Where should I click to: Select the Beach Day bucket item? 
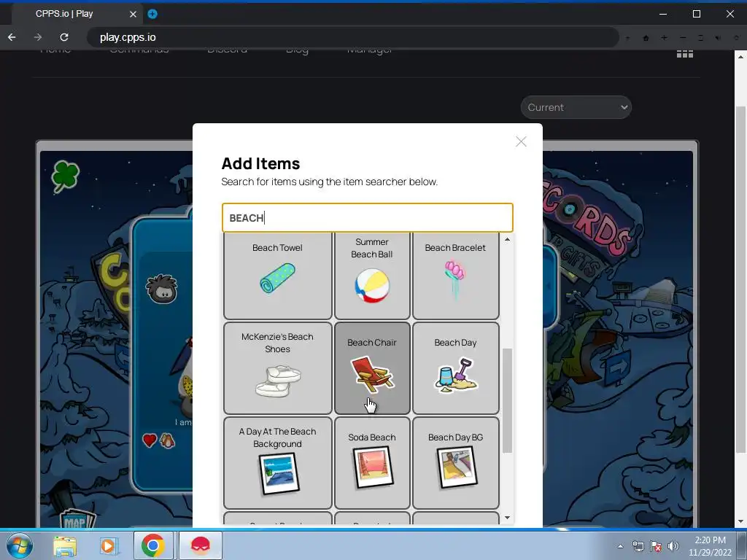455,368
